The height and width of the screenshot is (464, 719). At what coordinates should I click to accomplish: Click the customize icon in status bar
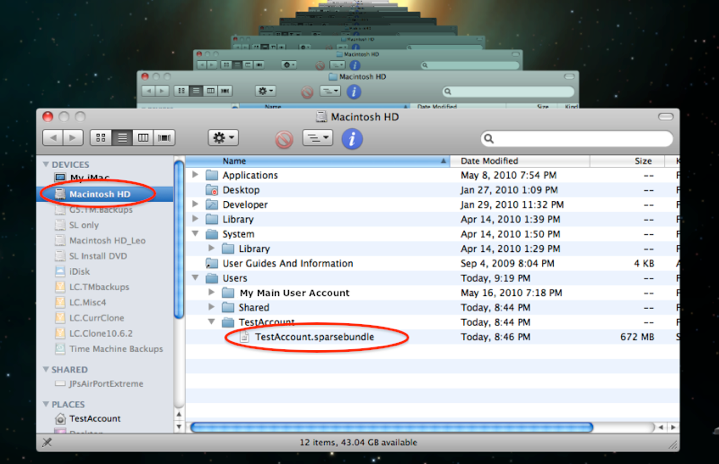(46, 442)
